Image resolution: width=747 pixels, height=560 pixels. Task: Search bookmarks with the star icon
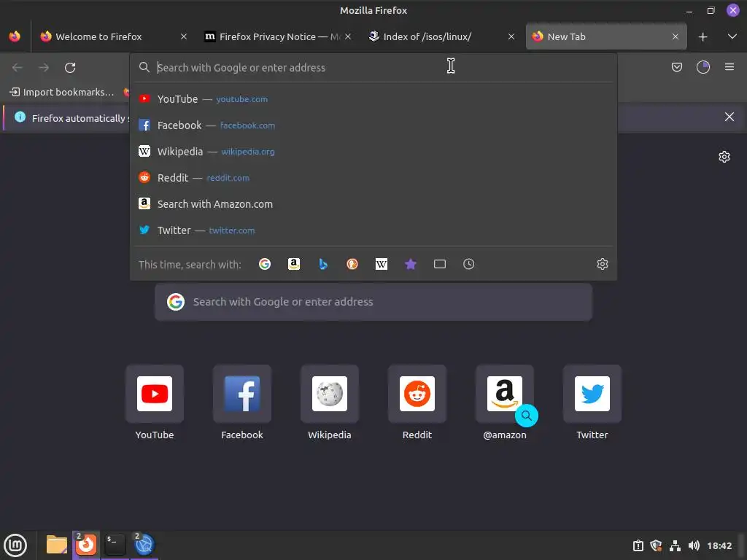coord(411,264)
